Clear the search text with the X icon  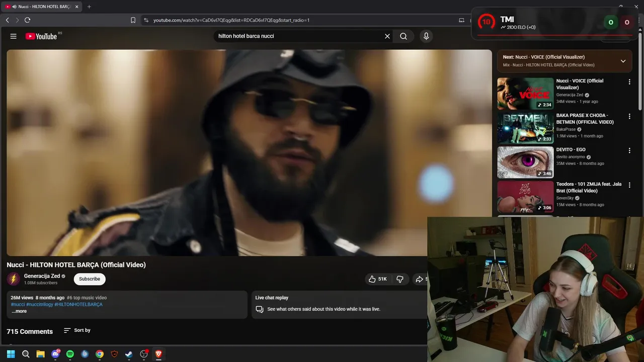[387, 36]
